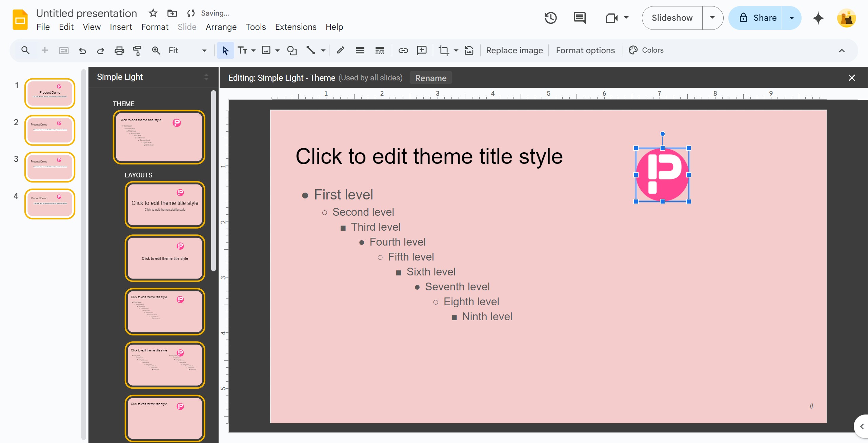
Task: Click the video call camera icon
Action: point(611,18)
